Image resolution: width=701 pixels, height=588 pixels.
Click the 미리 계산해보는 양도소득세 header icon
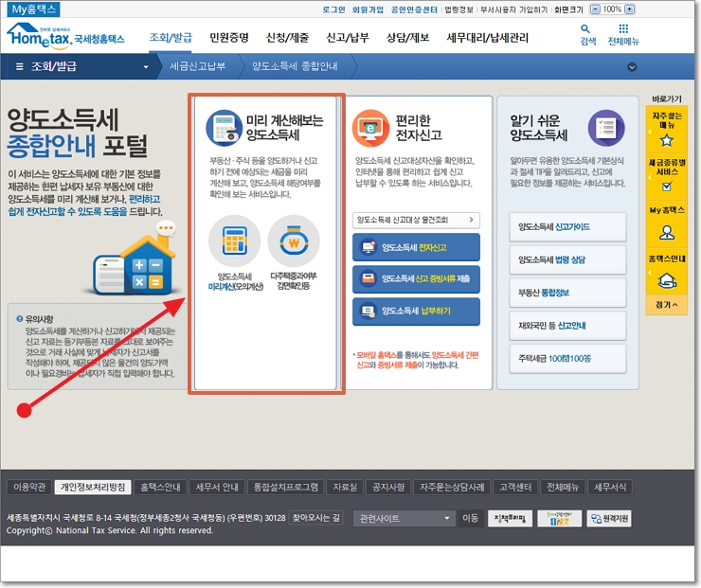224,128
